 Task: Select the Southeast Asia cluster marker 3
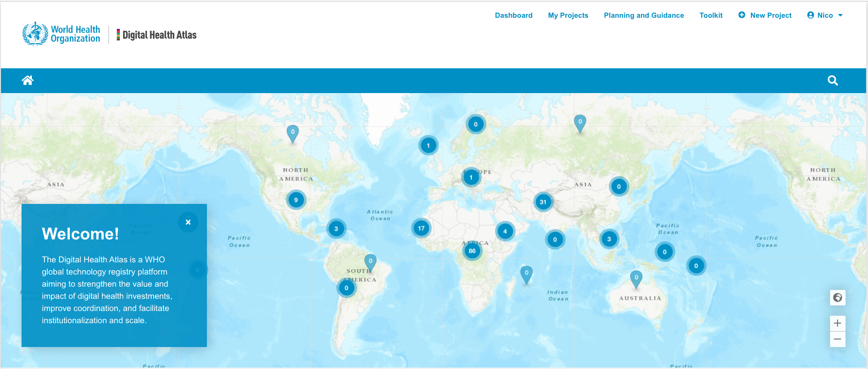[x=609, y=239]
